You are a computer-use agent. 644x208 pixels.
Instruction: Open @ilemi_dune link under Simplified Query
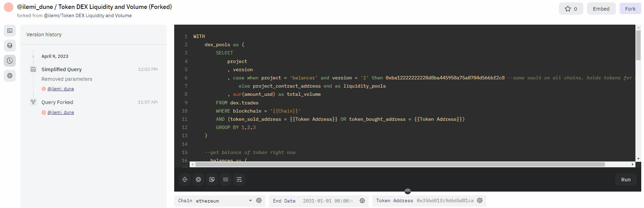(61, 89)
